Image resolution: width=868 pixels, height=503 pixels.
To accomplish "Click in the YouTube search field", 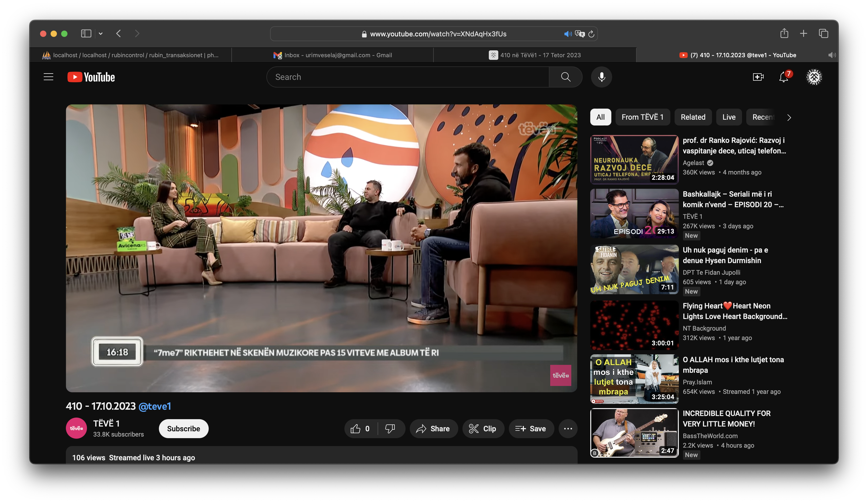I will pyautogui.click(x=408, y=77).
